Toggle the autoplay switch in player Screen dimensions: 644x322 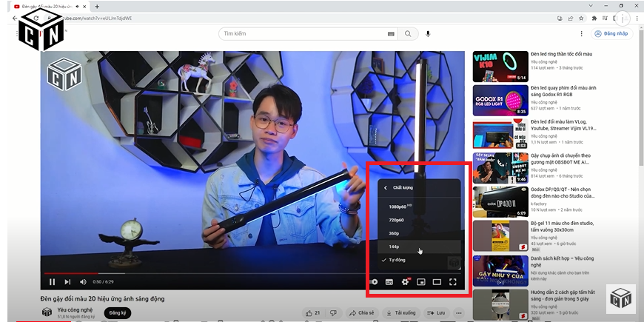point(374,282)
